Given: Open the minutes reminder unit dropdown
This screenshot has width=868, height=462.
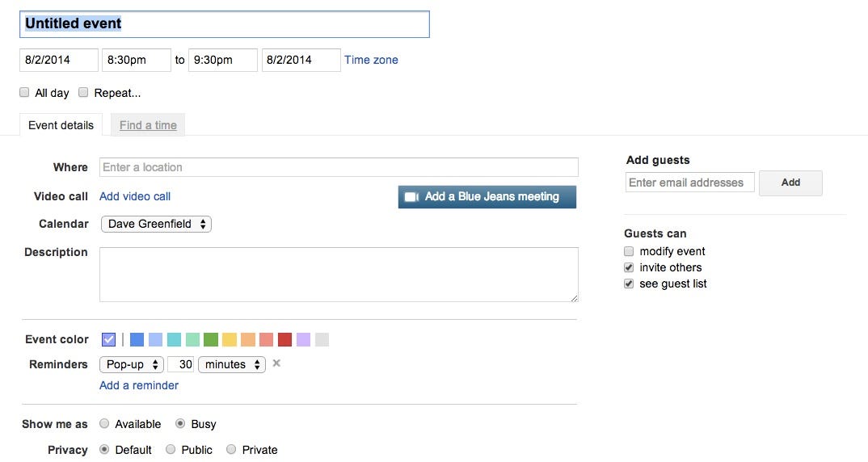Looking at the screenshot, I should pos(232,364).
